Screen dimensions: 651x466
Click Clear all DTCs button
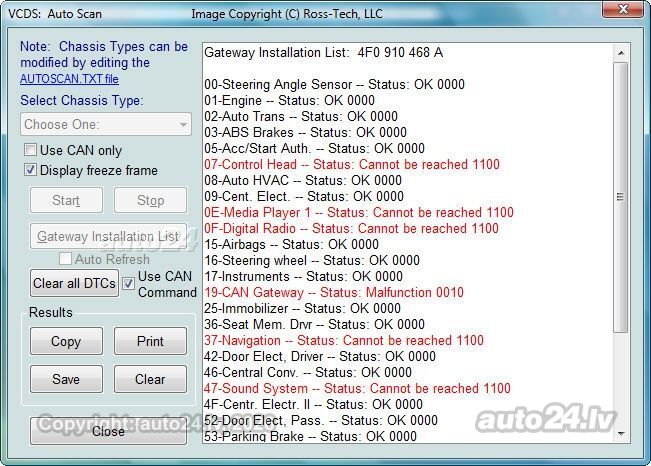click(74, 283)
